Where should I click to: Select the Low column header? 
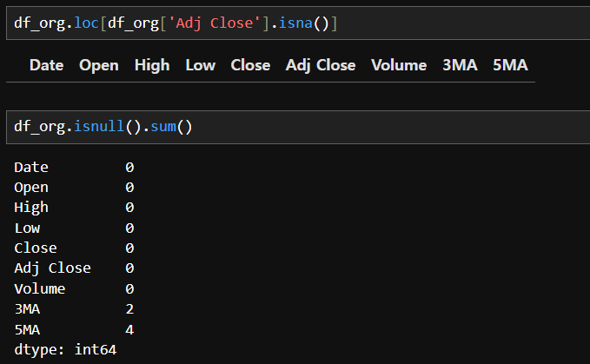pos(201,65)
